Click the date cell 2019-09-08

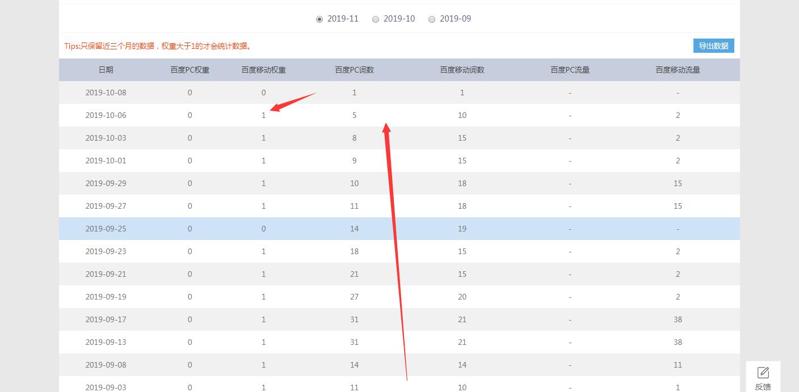tap(106, 365)
